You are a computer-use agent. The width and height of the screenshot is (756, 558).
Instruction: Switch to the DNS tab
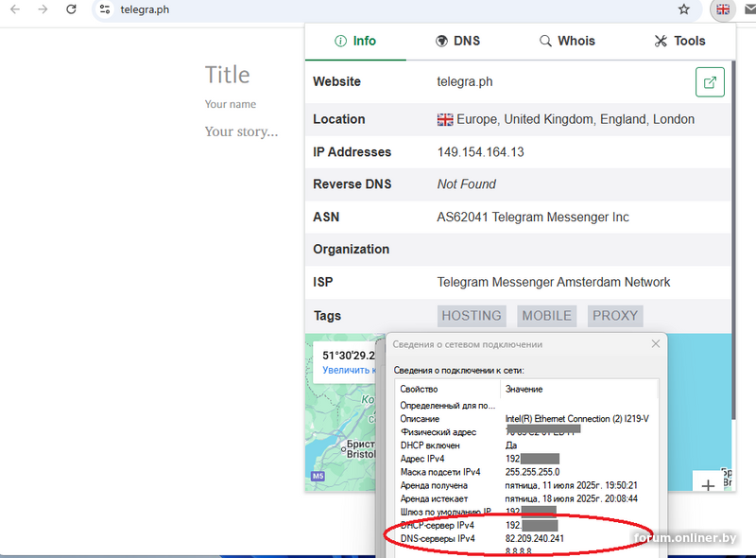click(457, 41)
